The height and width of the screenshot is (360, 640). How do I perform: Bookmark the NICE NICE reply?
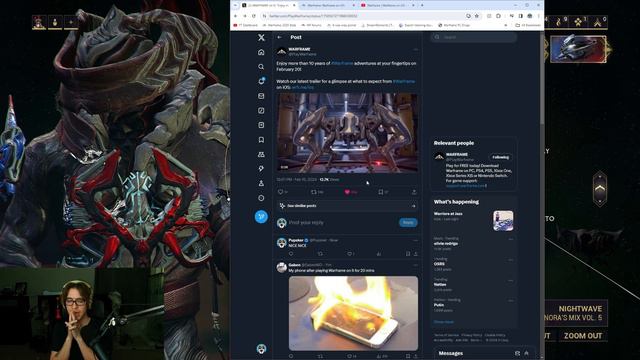click(408, 253)
